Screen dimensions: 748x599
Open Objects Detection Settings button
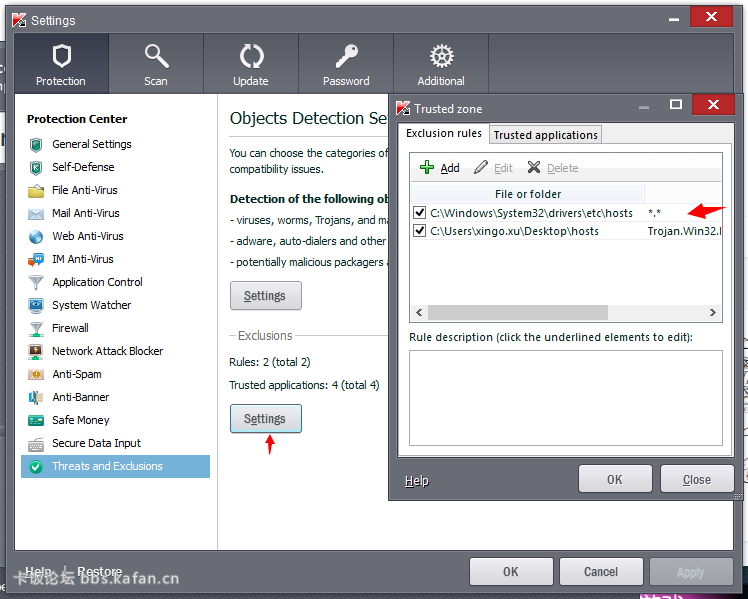266,296
